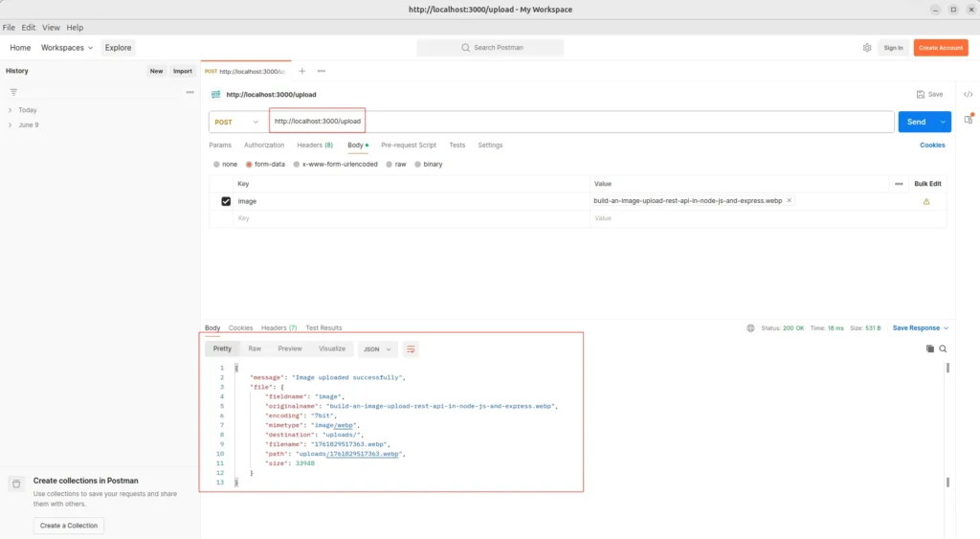Add a new request tab with plus icon

[301, 71]
